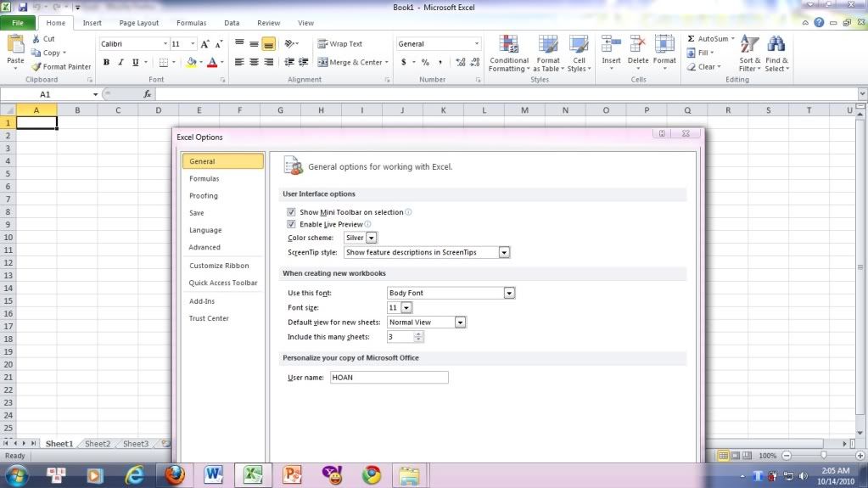868x488 pixels.
Task: Switch to the Page Layout tab
Action: [139, 23]
